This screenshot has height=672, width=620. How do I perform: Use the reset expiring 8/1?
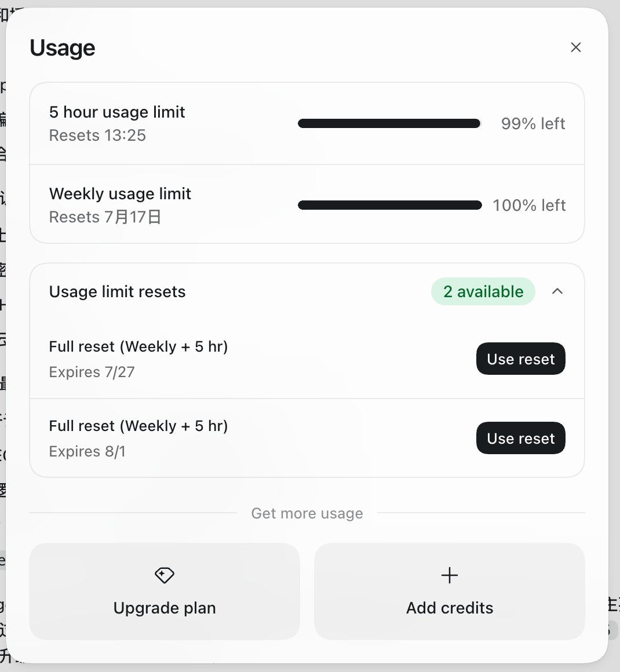click(520, 438)
